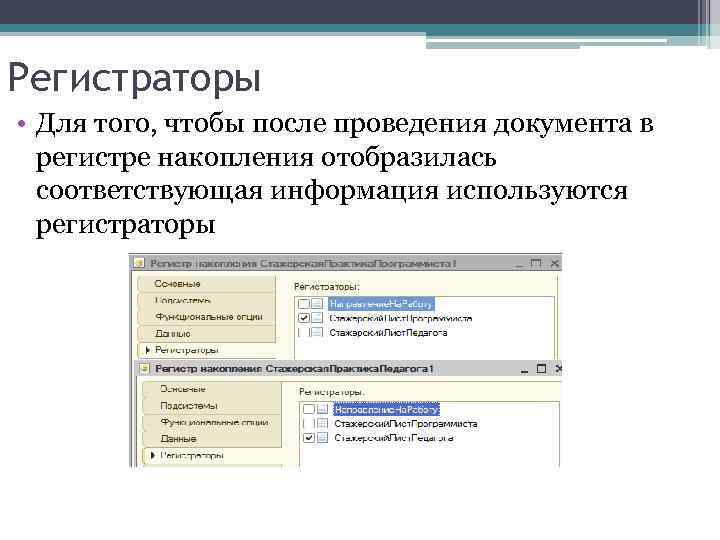Check СтажерскийЛистПрограммиста in the СтажерскаяПрактикаПедагога1 window

point(309,423)
